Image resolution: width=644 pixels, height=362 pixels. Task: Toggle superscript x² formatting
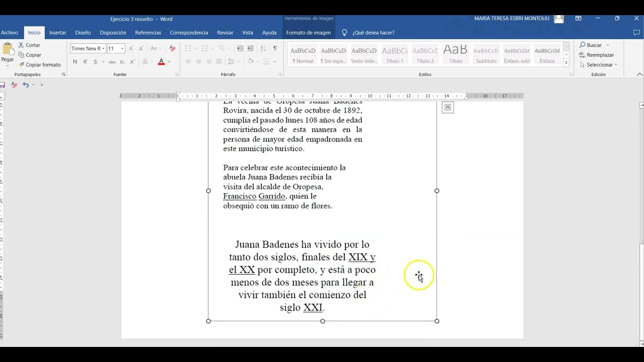pyautogui.click(x=132, y=62)
